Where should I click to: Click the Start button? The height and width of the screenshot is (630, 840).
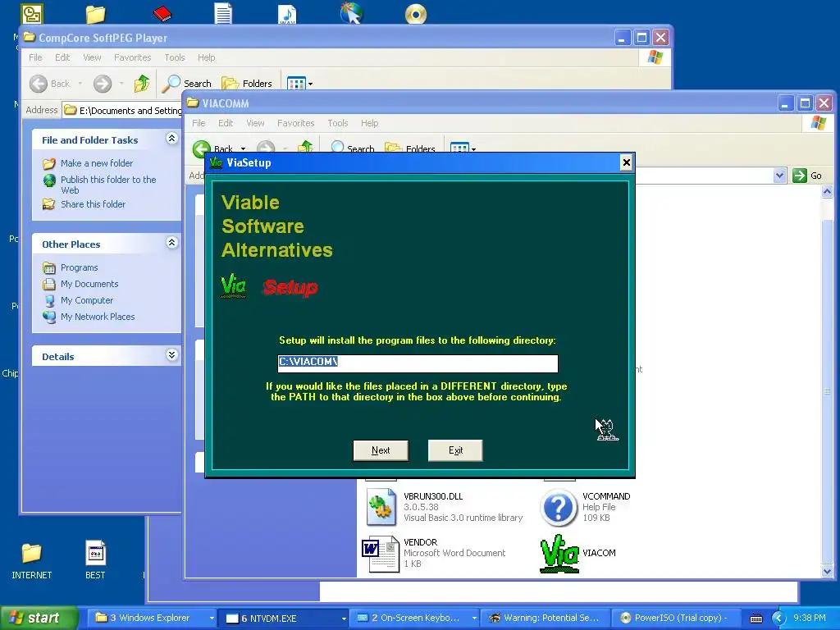click(39, 619)
